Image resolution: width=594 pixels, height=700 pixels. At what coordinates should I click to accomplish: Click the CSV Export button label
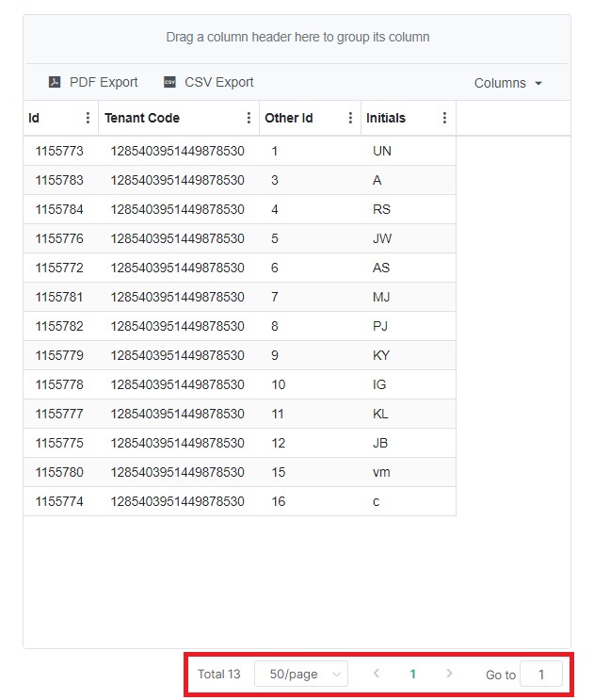click(219, 82)
